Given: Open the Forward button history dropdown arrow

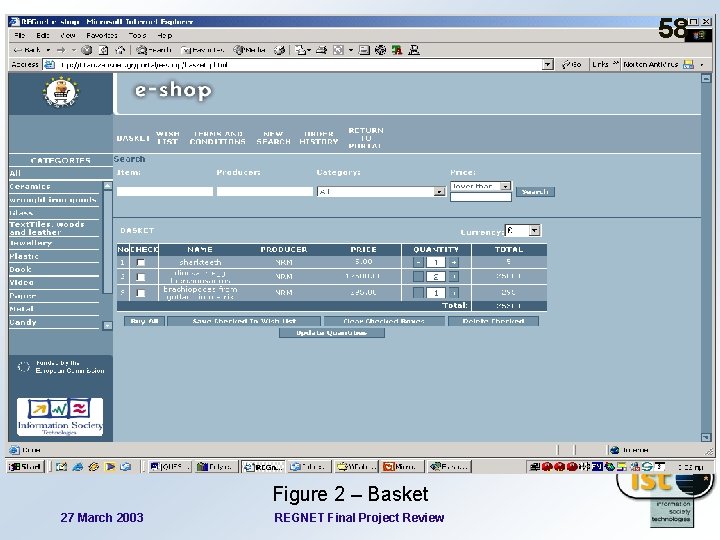Looking at the screenshot, I should (73, 50).
